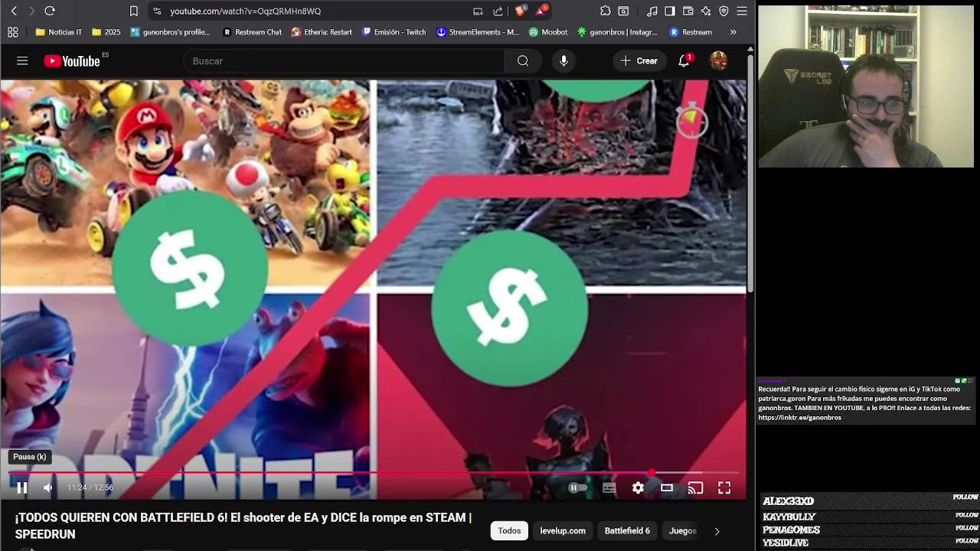Open ganonbros Instagram bookmark
The height and width of the screenshot is (551, 980).
tap(617, 32)
